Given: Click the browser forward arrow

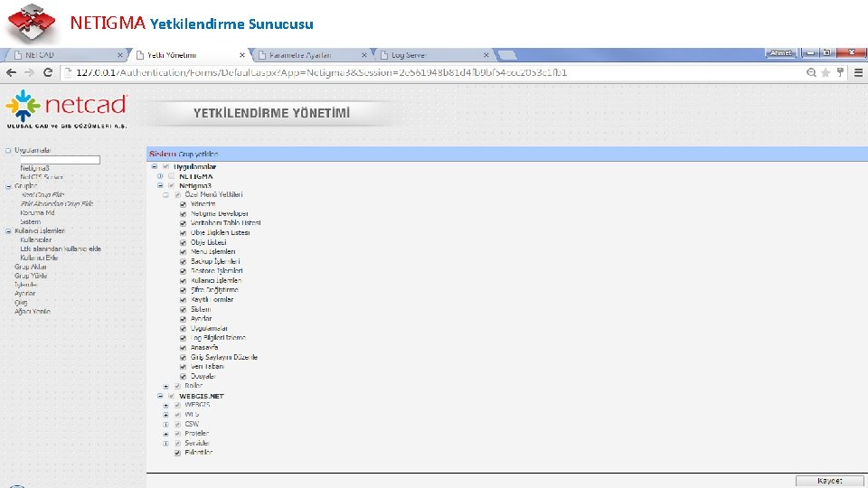Looking at the screenshot, I should click(x=29, y=72).
